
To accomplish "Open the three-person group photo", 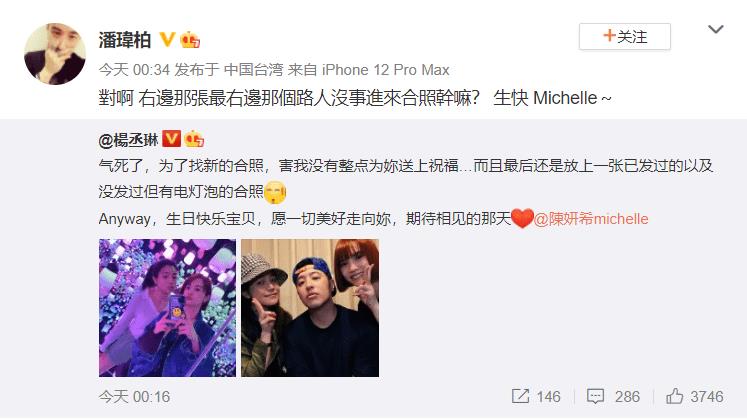I will 310,308.
